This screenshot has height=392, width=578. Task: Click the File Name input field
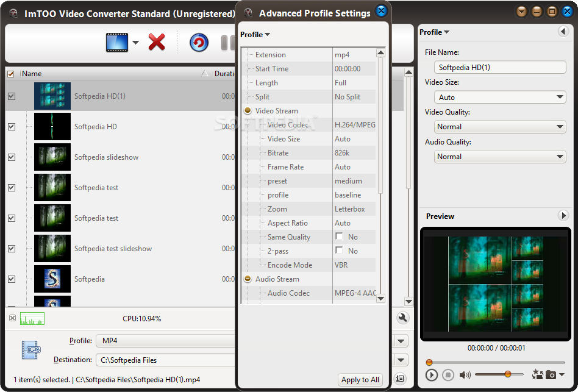(500, 68)
